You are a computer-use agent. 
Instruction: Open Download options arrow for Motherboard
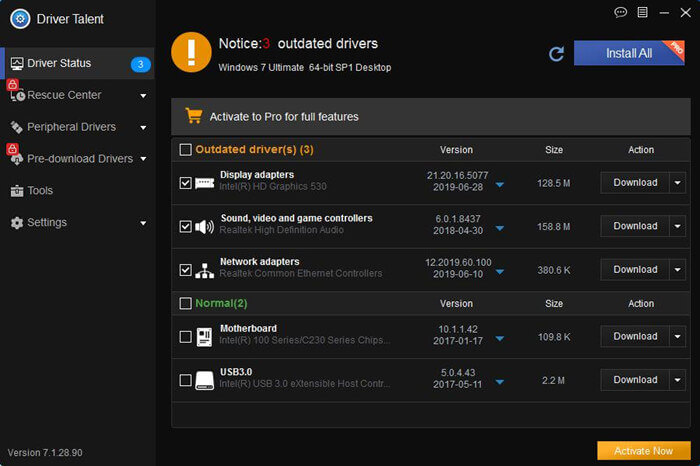point(677,337)
